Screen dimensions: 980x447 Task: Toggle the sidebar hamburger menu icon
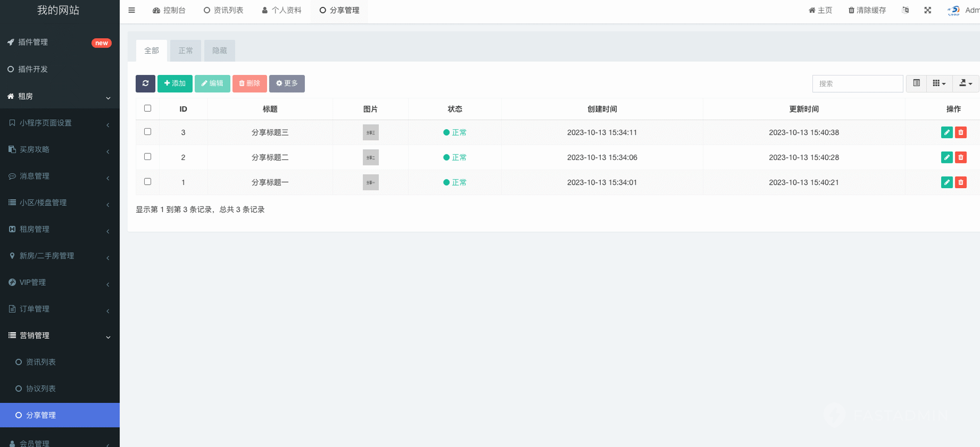click(132, 10)
